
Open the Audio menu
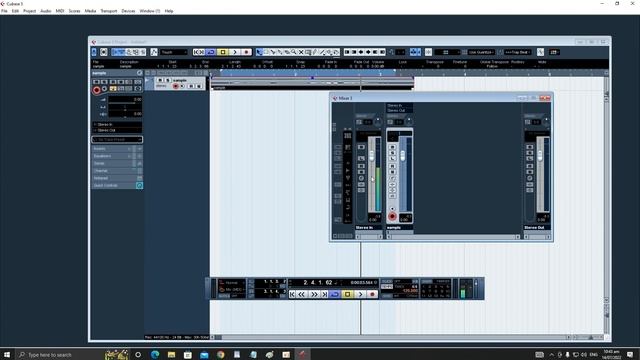(46, 11)
